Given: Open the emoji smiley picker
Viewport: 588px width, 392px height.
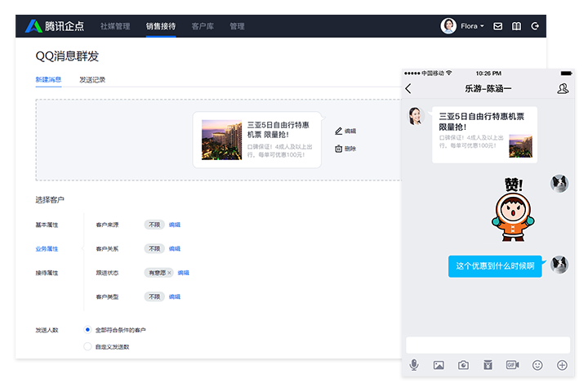Looking at the screenshot, I should pos(537,365).
